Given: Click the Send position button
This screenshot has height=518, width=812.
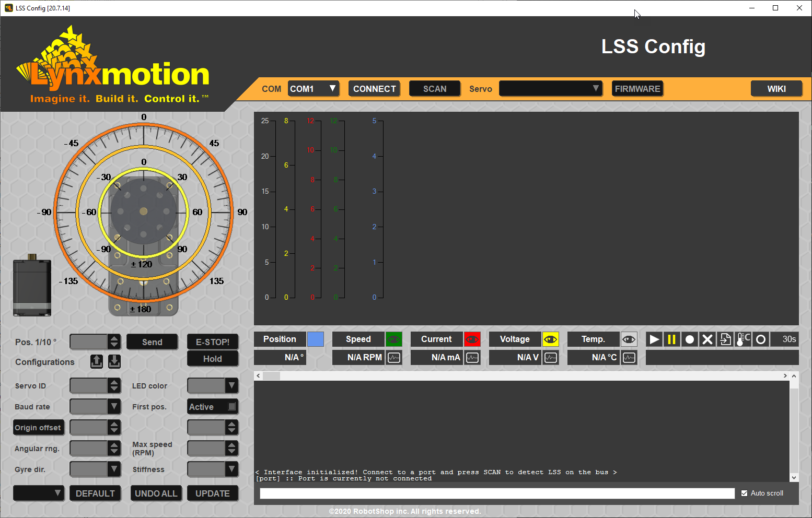Looking at the screenshot, I should 152,342.
